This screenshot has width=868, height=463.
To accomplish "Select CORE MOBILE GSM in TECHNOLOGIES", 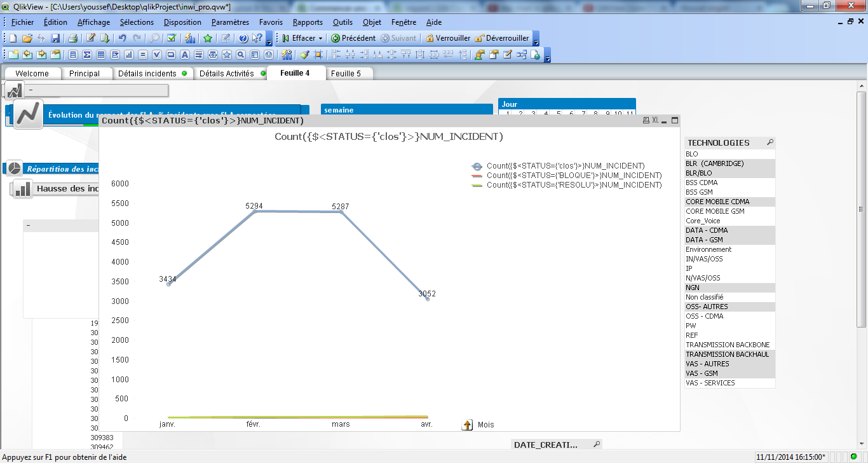I will (x=730, y=211).
